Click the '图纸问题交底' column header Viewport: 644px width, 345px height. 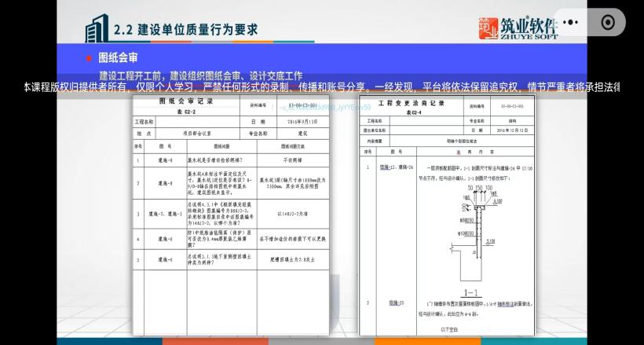pos(293,146)
